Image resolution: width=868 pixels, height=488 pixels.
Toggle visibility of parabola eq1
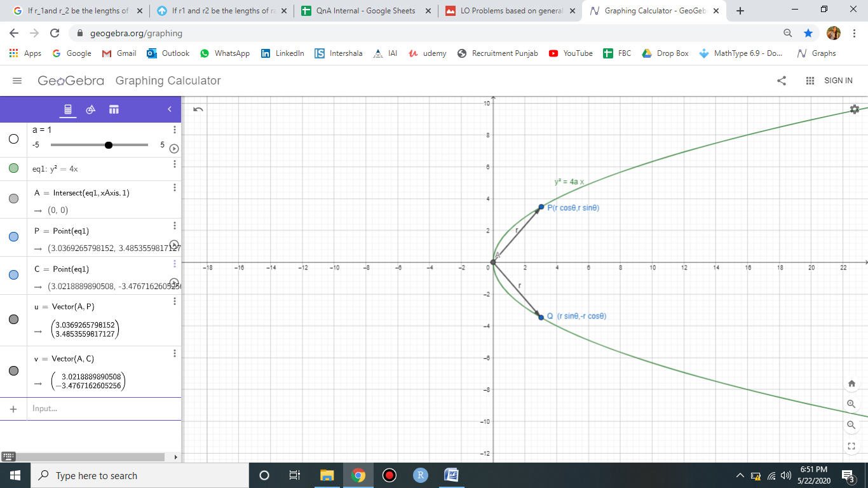13,168
